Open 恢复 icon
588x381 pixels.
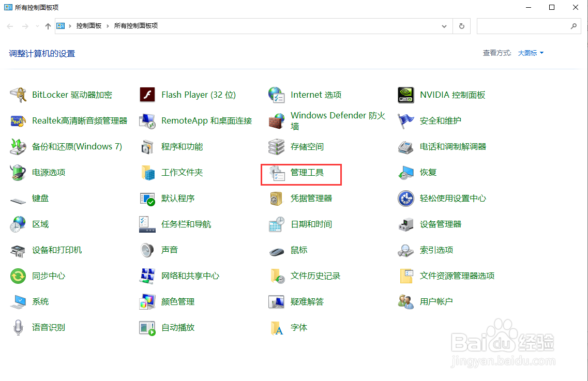pos(406,173)
